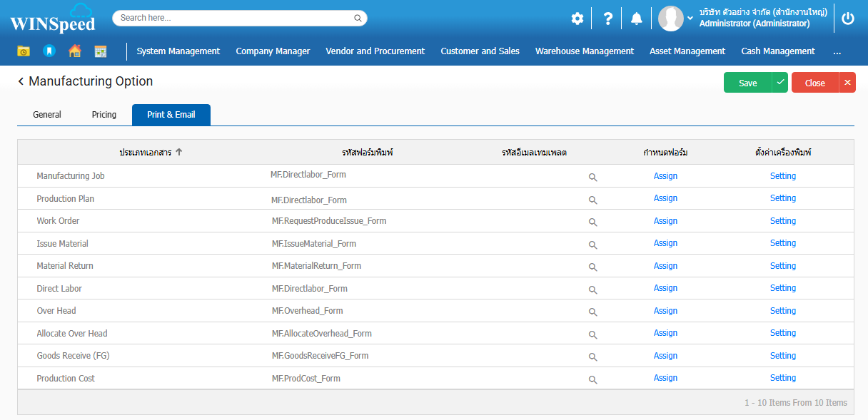The image size is (868, 420).
Task: Open the recent documents folder icon
Action: point(24,51)
